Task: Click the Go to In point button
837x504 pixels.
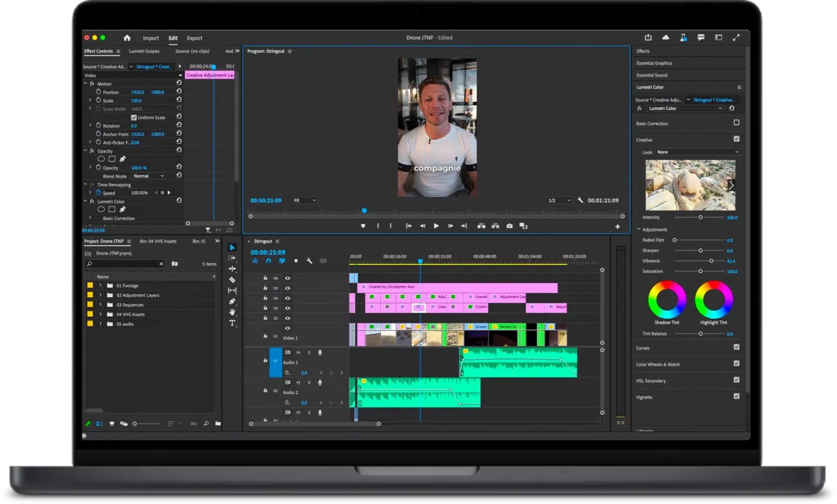Action: click(409, 226)
